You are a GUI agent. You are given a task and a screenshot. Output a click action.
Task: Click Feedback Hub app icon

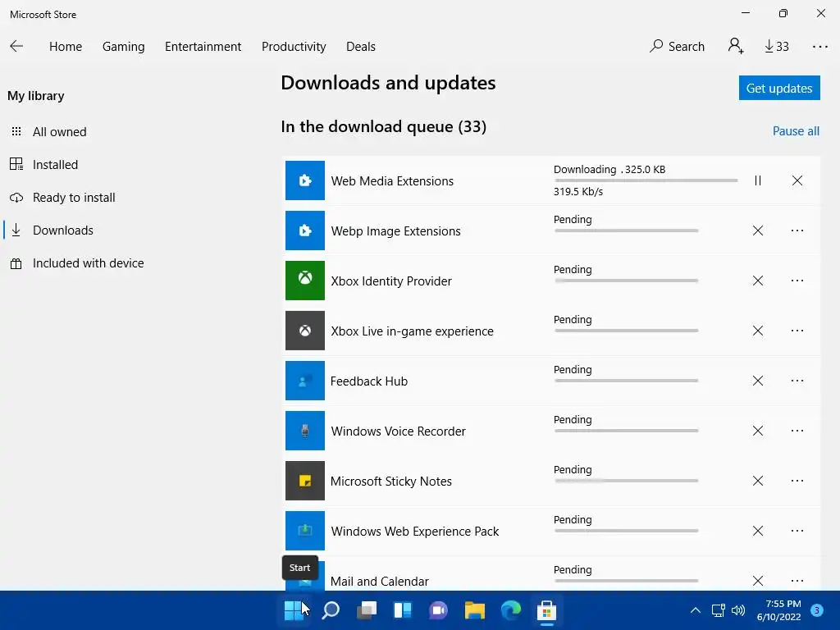pos(305,381)
